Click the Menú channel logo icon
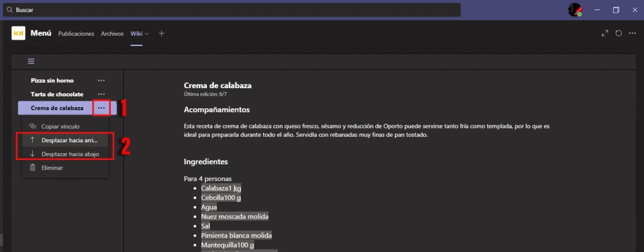This screenshot has width=644, height=252. [18, 33]
